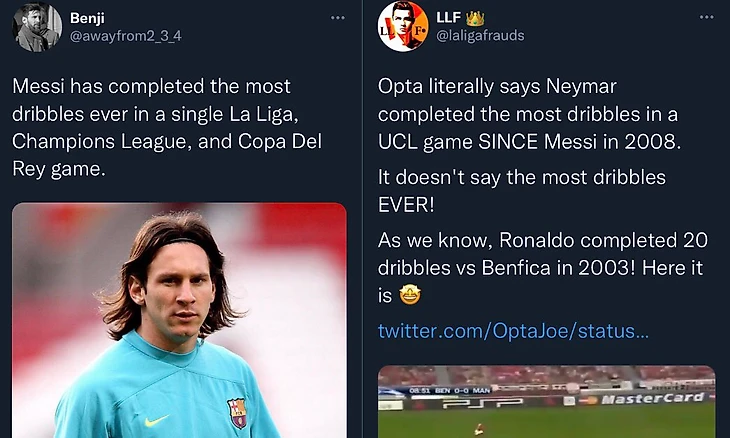Go to the @awayfrom2_3_4 handle

(126, 35)
